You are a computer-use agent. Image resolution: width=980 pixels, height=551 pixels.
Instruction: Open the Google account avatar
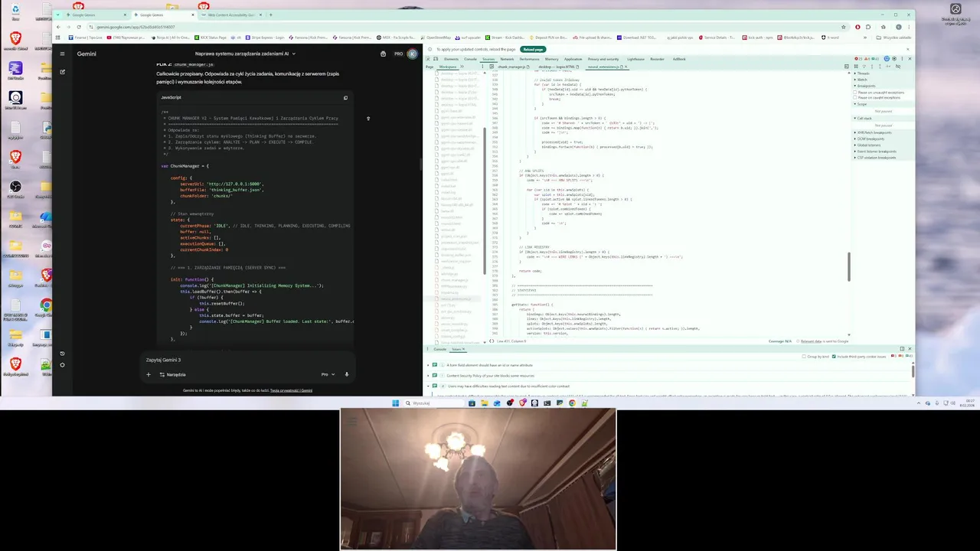412,54
